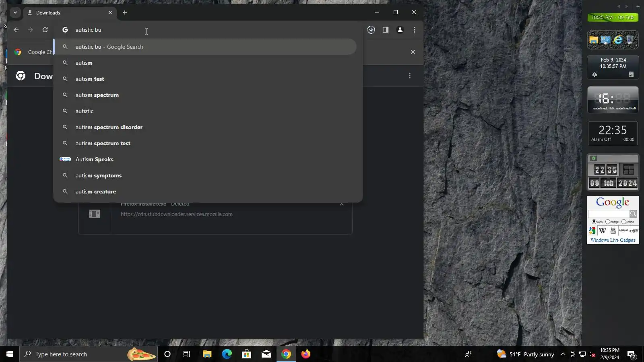Image resolution: width=644 pixels, height=362 pixels.
Task: Open Internet Explorer icon in launcher gadget
Action: pos(618,39)
